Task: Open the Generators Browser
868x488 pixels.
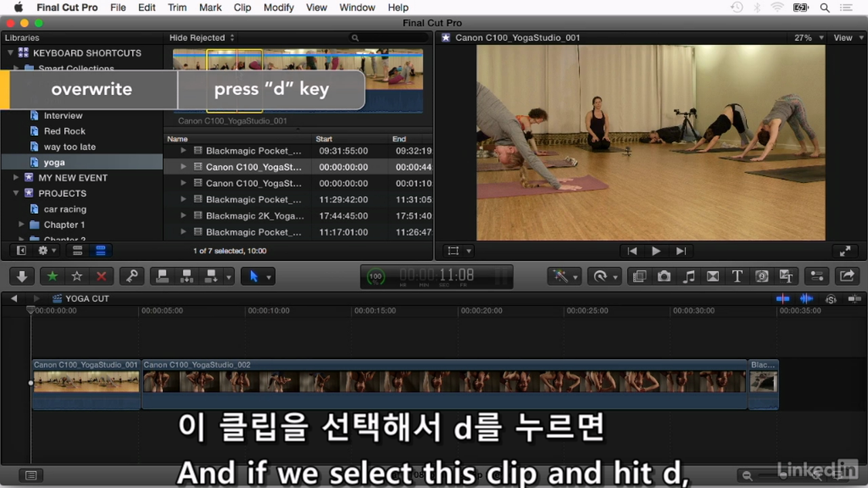Action: (762, 277)
